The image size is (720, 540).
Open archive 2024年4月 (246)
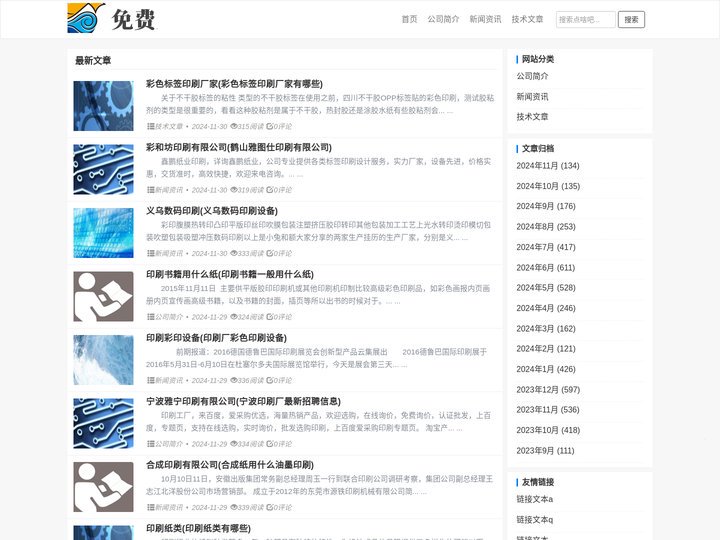pos(546,308)
